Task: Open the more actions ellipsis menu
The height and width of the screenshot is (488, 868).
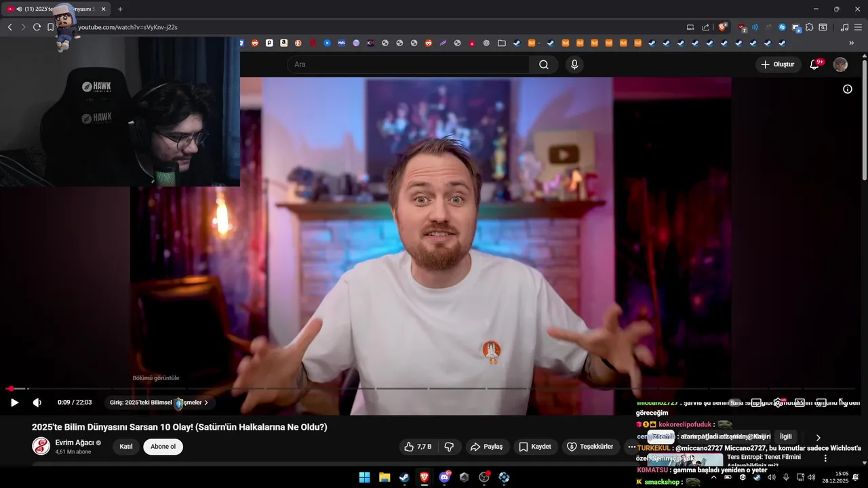Action: tap(632, 447)
